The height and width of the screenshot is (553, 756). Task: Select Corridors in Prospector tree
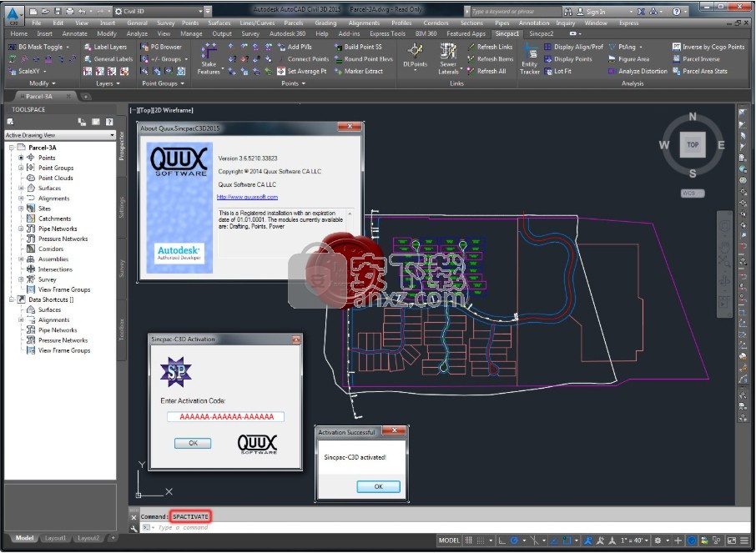51,249
